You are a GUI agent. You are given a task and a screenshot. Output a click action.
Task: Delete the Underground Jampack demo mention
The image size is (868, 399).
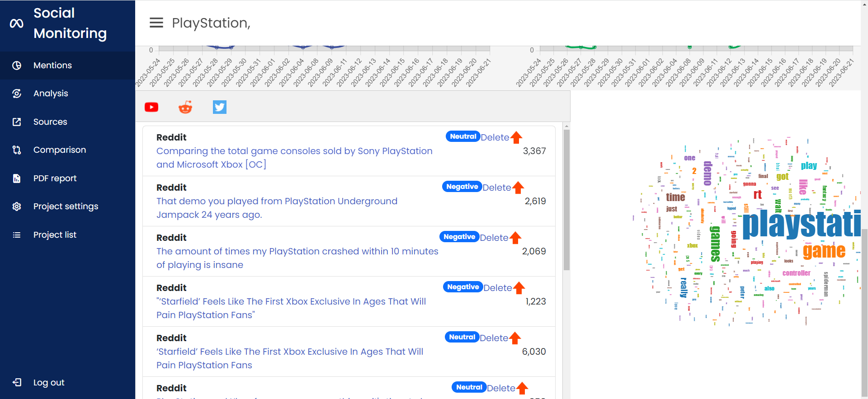tap(496, 188)
